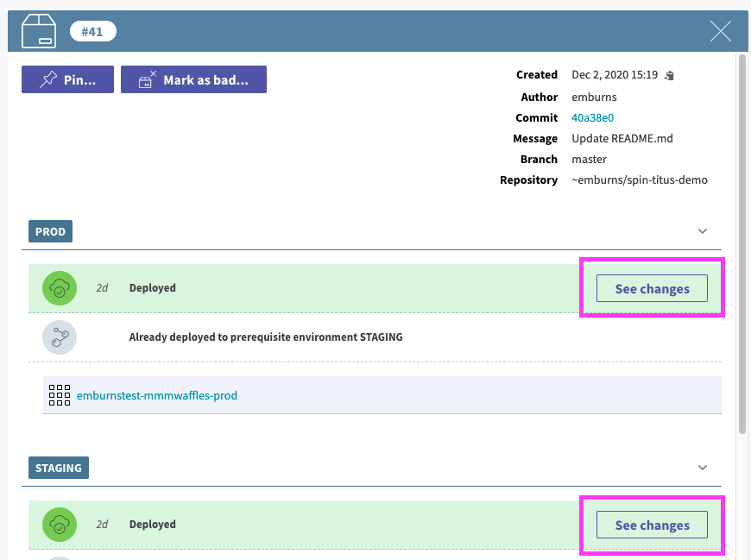Collapse the STAGING environment section
The height and width of the screenshot is (560, 751).
[x=702, y=468]
